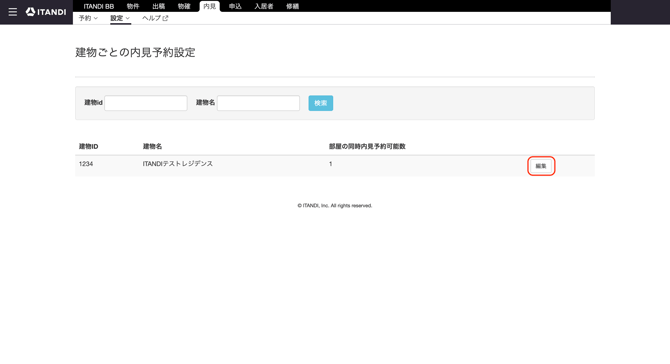The width and height of the screenshot is (670, 364).
Task: Switch to the 物確 tab
Action: pos(184,6)
